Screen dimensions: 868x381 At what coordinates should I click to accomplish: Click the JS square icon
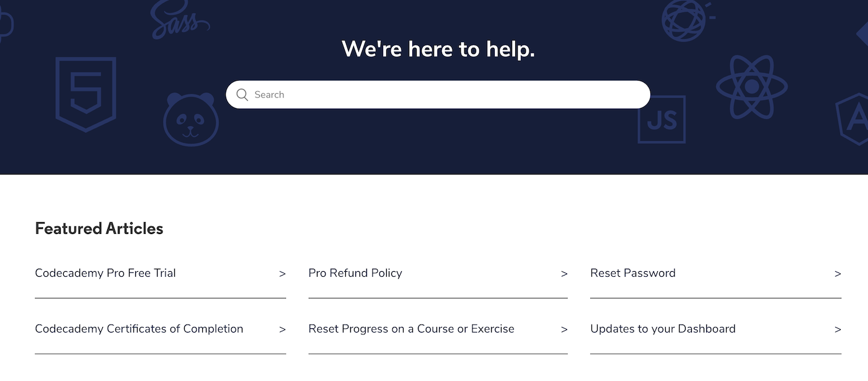[662, 119]
